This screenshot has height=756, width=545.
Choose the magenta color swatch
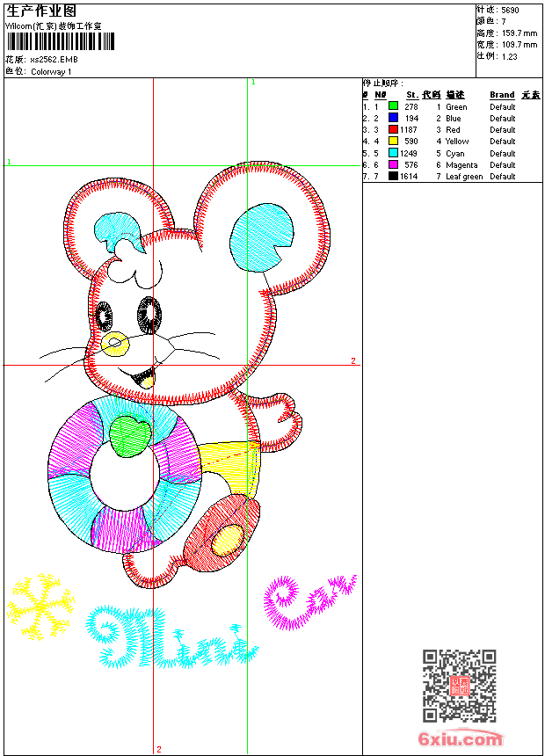(x=393, y=164)
